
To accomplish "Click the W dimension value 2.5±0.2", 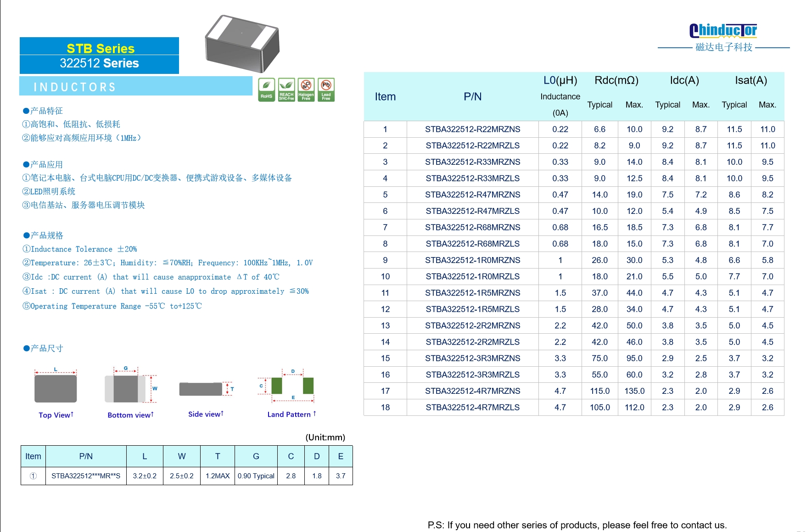I will point(182,476).
